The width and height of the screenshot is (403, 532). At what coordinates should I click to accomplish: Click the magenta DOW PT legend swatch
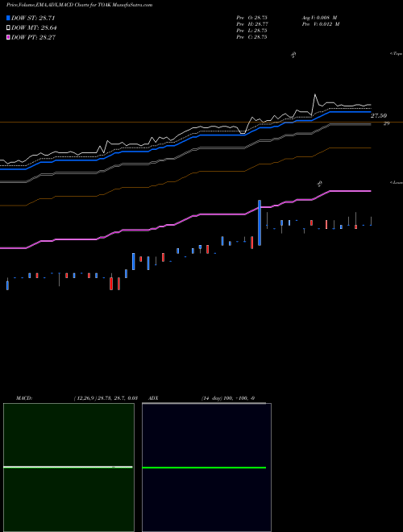click(8, 37)
